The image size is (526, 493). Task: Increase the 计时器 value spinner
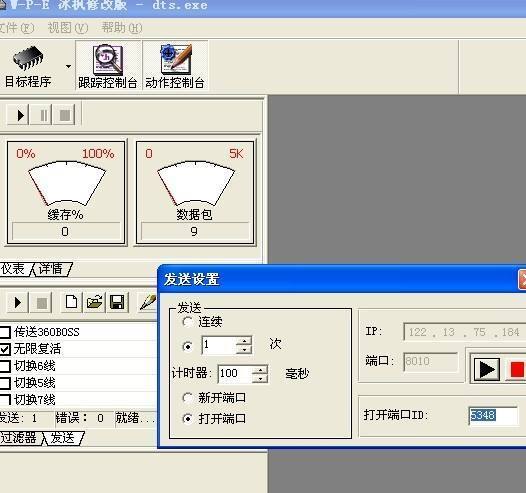tap(260, 370)
